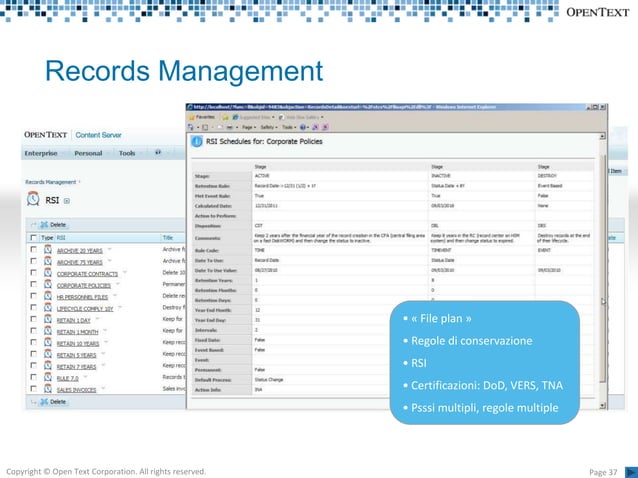638x478 pixels.
Task: Click the clock icon beside CORPORATE CONTRACTS
Action: click(x=48, y=273)
